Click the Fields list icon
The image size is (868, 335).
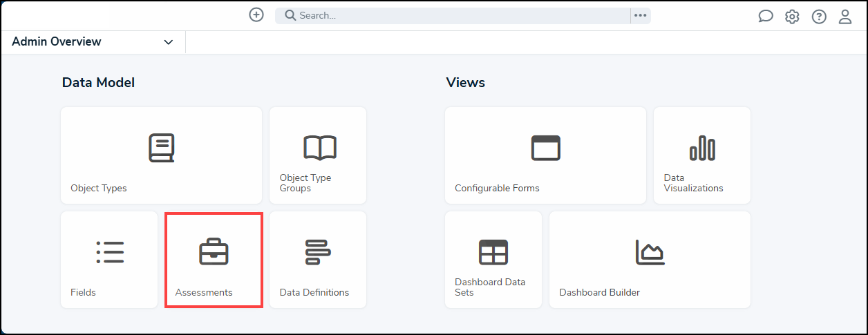pyautogui.click(x=110, y=252)
